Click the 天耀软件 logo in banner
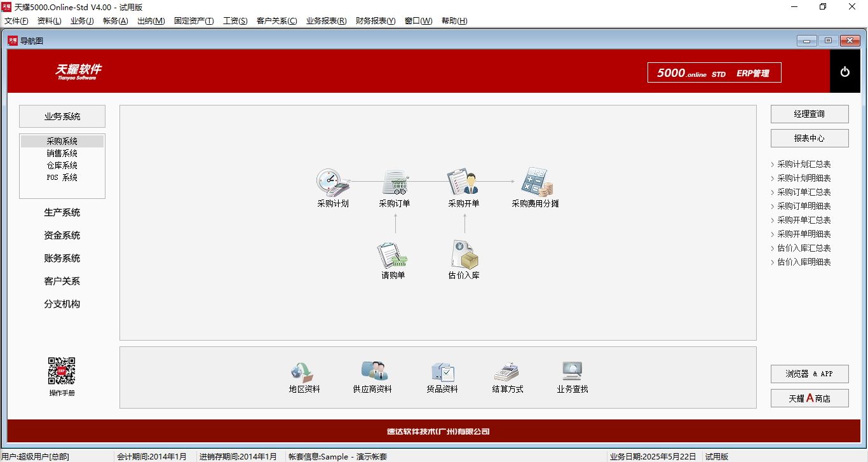 point(78,71)
